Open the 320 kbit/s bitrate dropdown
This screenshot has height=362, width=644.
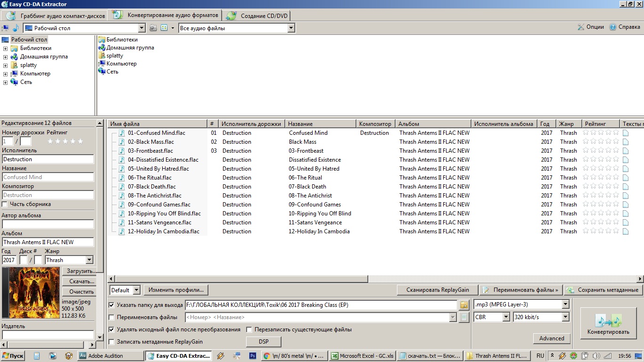tap(566, 317)
